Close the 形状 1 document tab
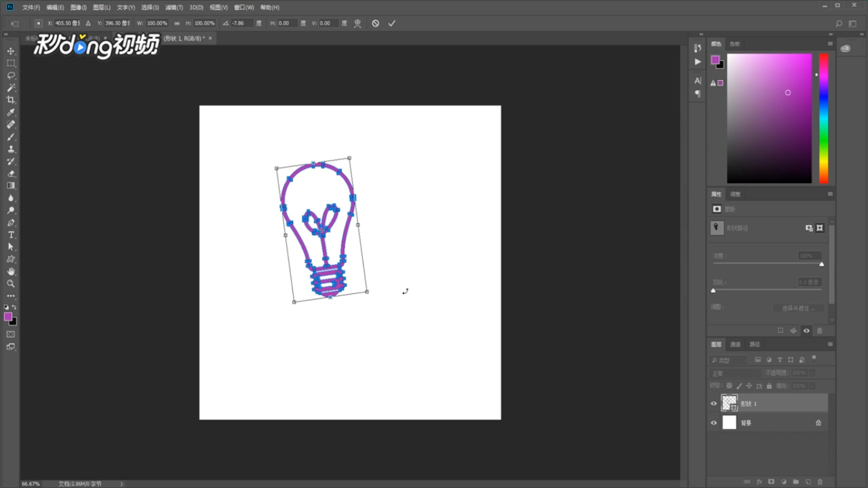868x488 pixels. tap(211, 38)
